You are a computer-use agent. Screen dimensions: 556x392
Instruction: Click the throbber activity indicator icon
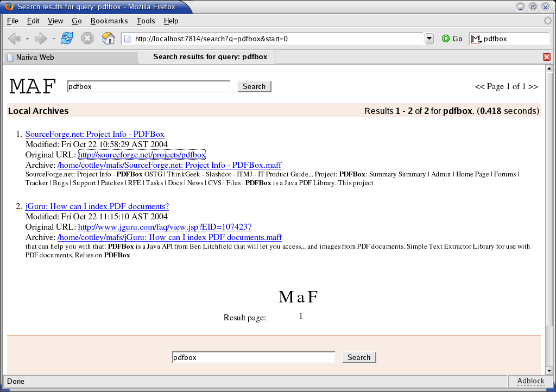coord(547,21)
